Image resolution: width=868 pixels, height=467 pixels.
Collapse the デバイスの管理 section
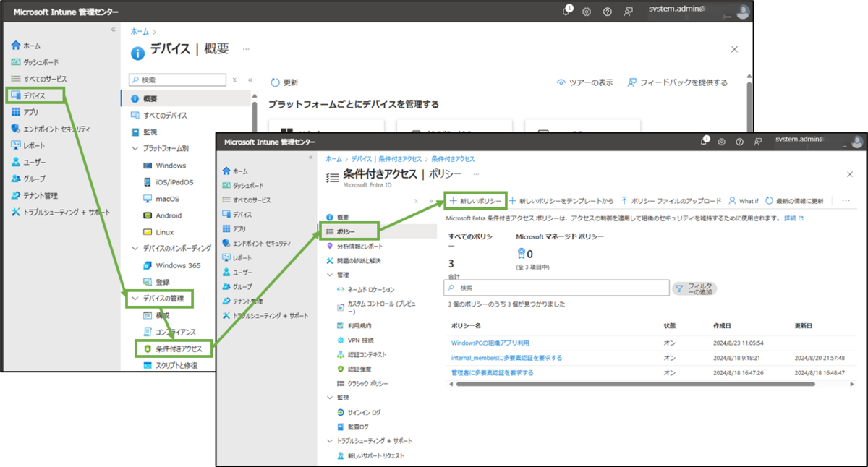pyautogui.click(x=135, y=298)
